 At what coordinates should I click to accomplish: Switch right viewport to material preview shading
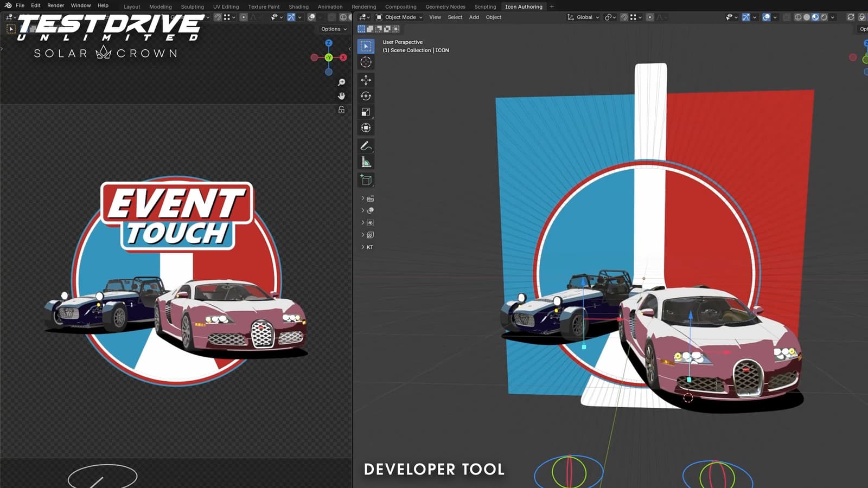coord(815,17)
